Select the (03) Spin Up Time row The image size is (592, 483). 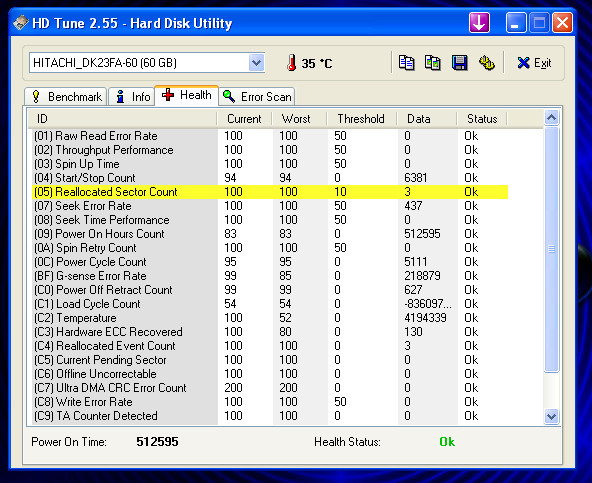tap(270, 164)
